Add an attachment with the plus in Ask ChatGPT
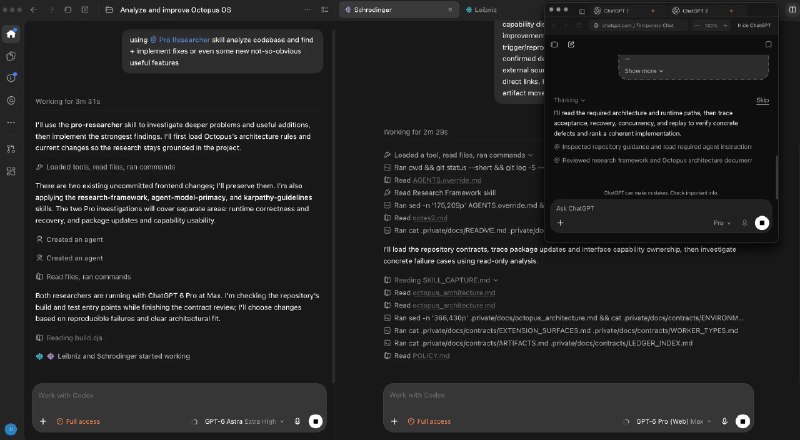This screenshot has height=440, width=800. (x=560, y=223)
